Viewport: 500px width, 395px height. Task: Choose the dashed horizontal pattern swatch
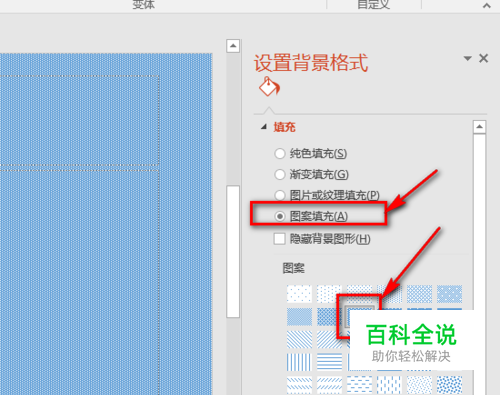click(x=359, y=385)
